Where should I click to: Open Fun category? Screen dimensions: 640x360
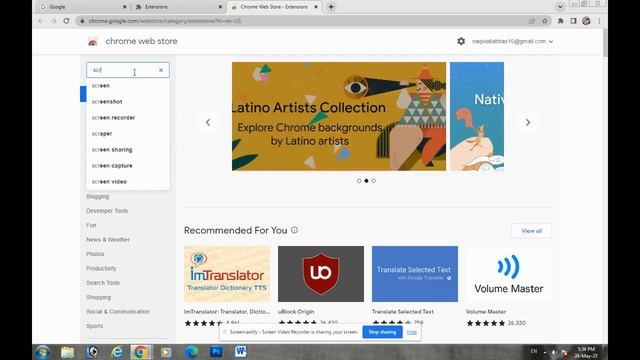[91, 225]
